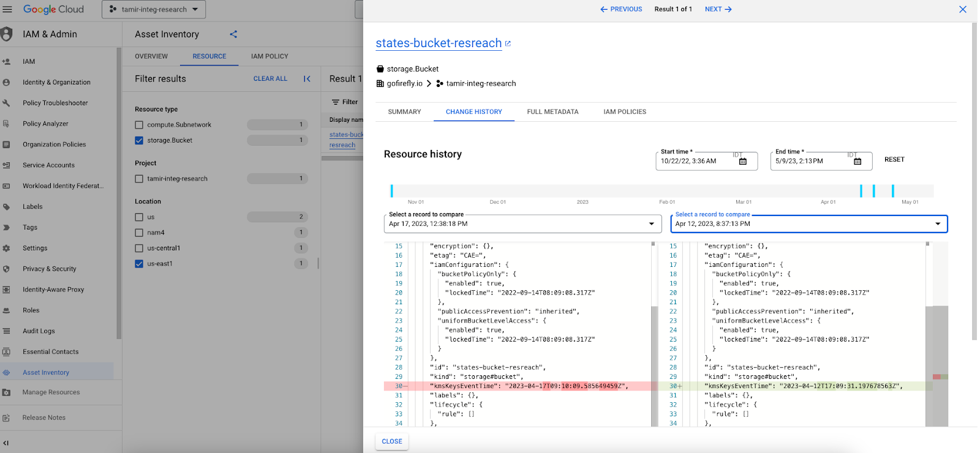Open the states-bucket-resreach title link
Image resolution: width=980 pixels, height=453 pixels.
pyautogui.click(x=439, y=43)
